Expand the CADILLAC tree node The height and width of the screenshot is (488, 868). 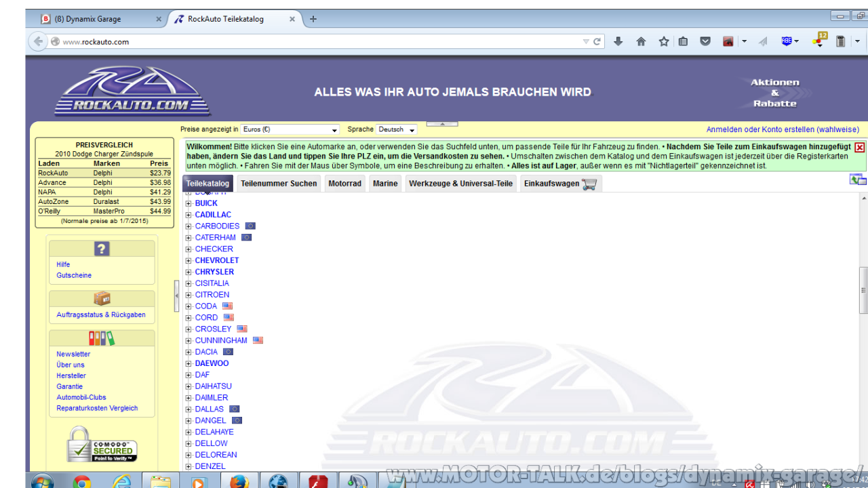pos(189,215)
